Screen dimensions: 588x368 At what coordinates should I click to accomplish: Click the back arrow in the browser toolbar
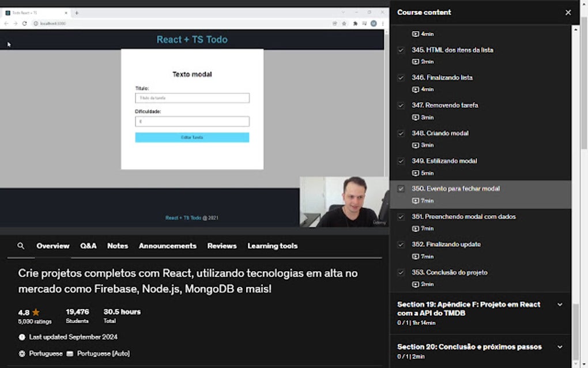pos(7,24)
